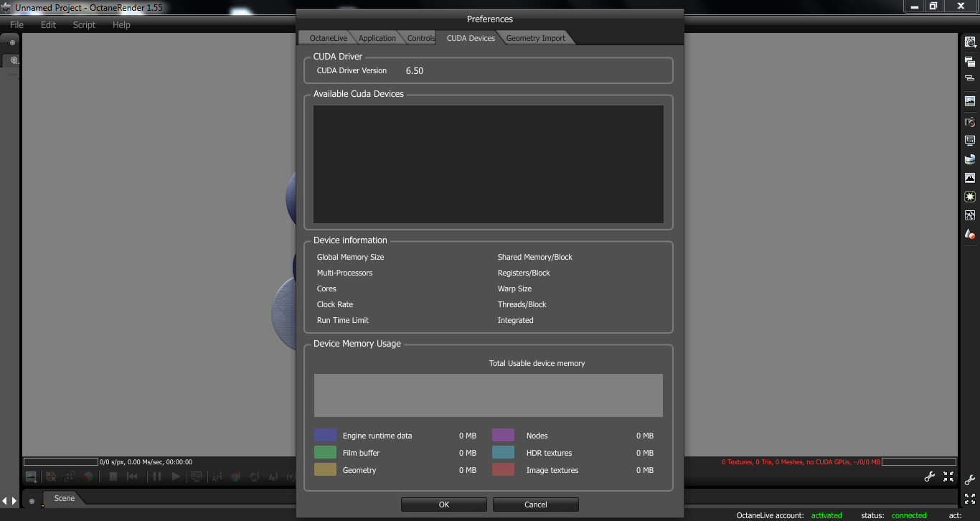Click the inward arrows icon in viewport toolbar
Image resolution: width=980 pixels, height=521 pixels.
[948, 477]
